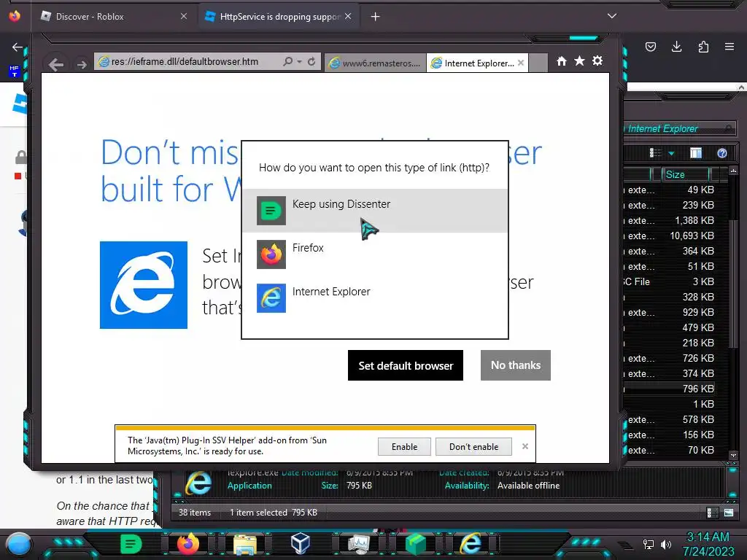The image size is (747, 560).
Task: Close the Discover - Roblox tab
Action: click(x=184, y=16)
